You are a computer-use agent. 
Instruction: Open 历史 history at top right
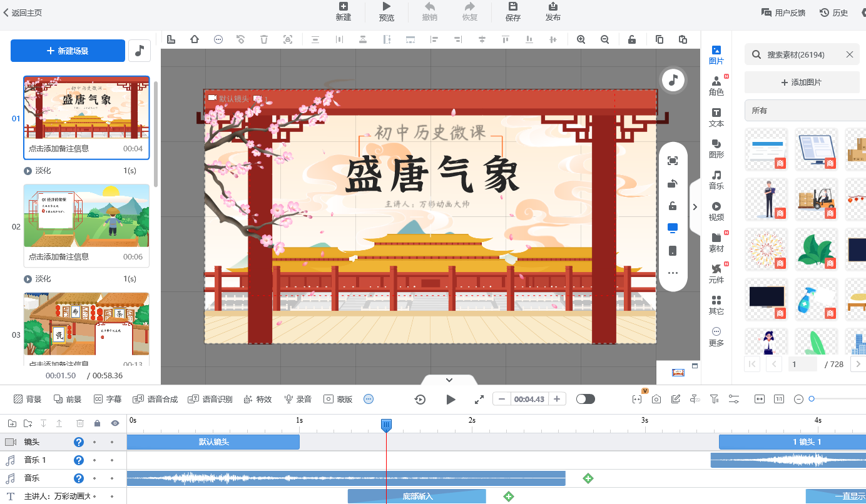833,13
